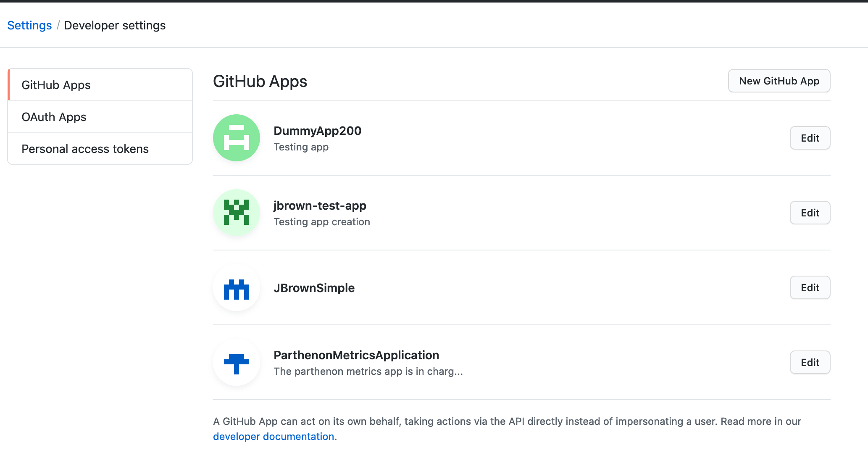
Task: Open the GitHub Apps sidebar section
Action: pyautogui.click(x=100, y=85)
